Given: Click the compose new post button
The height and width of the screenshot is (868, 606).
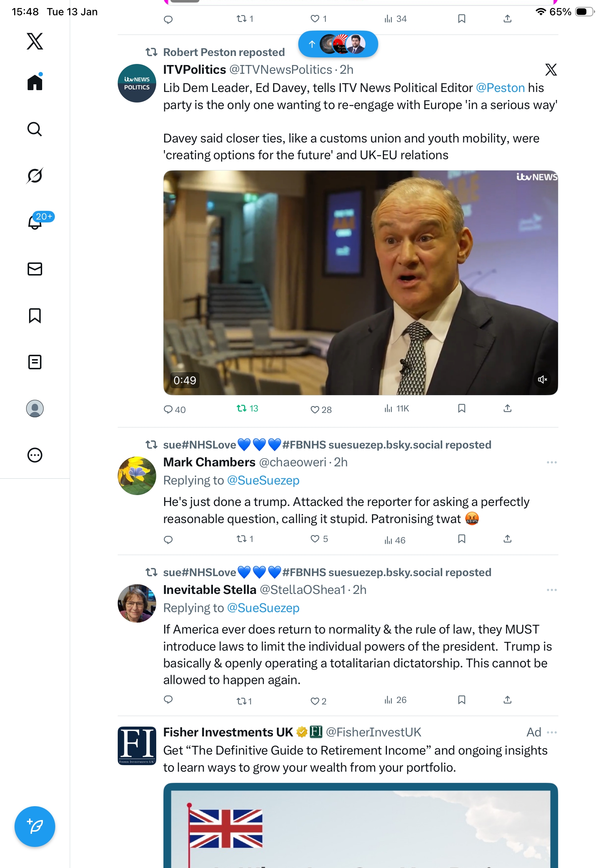Looking at the screenshot, I should [x=35, y=827].
